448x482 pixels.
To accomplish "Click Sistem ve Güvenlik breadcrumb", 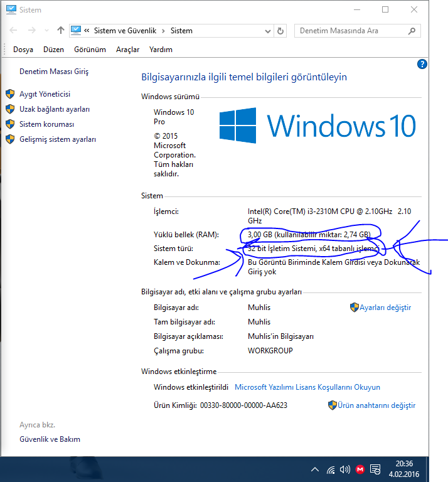I will click(x=125, y=31).
